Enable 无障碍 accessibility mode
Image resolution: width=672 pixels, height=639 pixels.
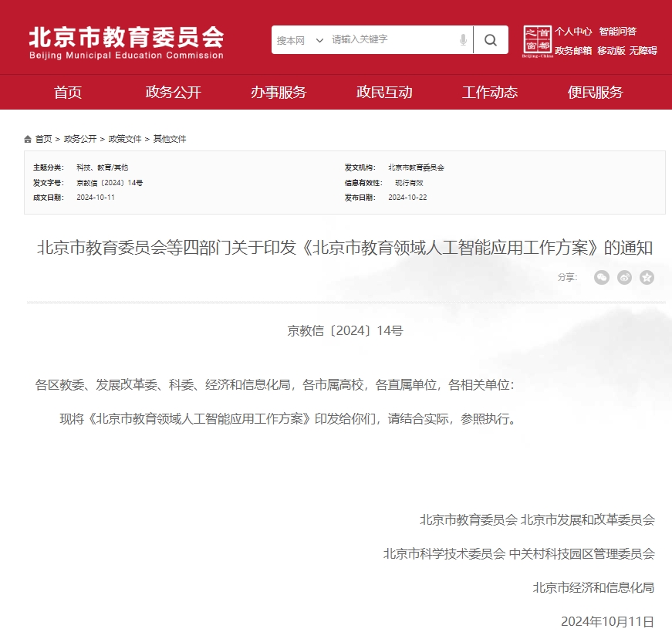pos(643,51)
